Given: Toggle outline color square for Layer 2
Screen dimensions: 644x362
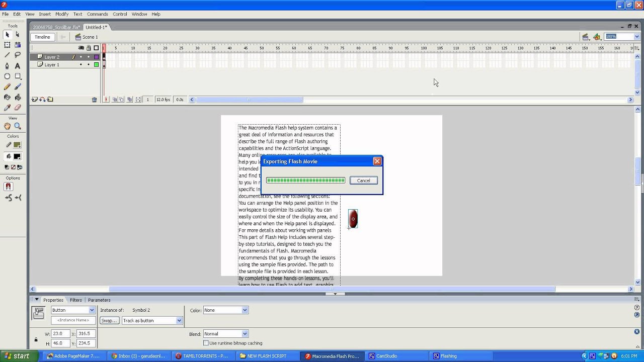Looking at the screenshot, I should point(96,57).
